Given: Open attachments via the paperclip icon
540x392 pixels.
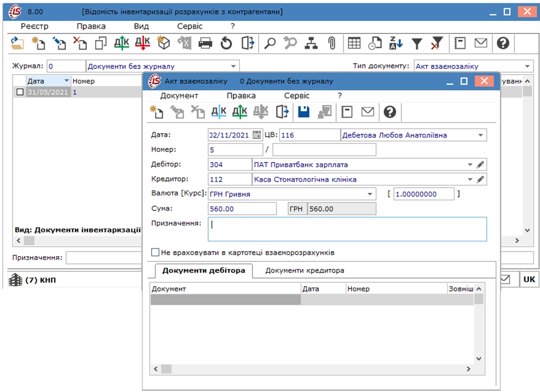Looking at the screenshot, I should pyautogui.click(x=332, y=43).
